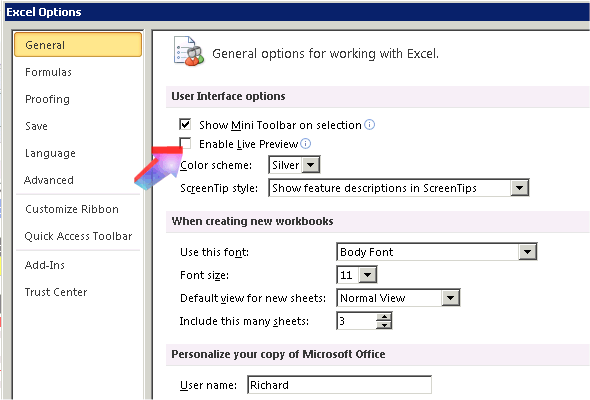Viewport: 590px width, 400px height.
Task: Open Quick Access Toolbar settings
Action: [78, 236]
